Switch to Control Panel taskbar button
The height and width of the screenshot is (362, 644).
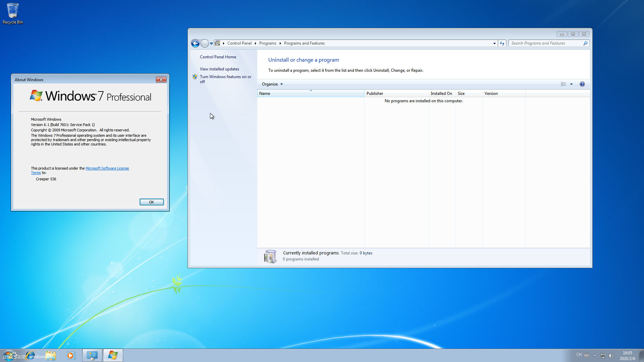pyautogui.click(x=92, y=355)
